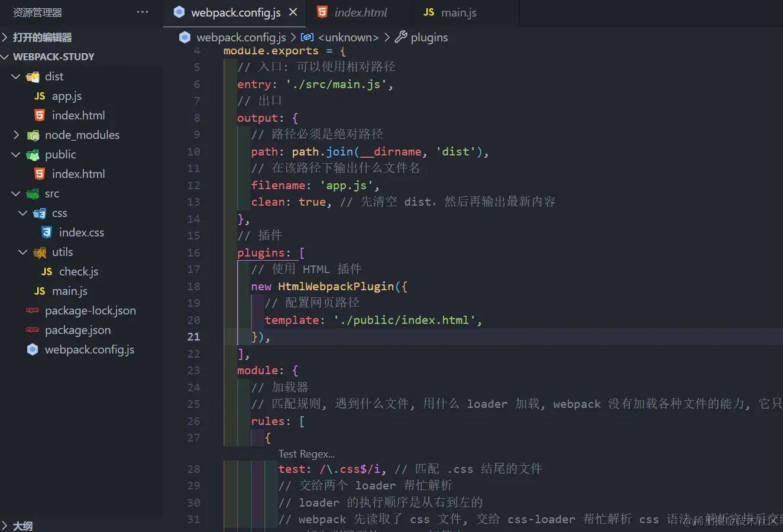Image resolution: width=783 pixels, height=532 pixels.
Task: Click the JS icon of app.js
Action: coord(40,96)
